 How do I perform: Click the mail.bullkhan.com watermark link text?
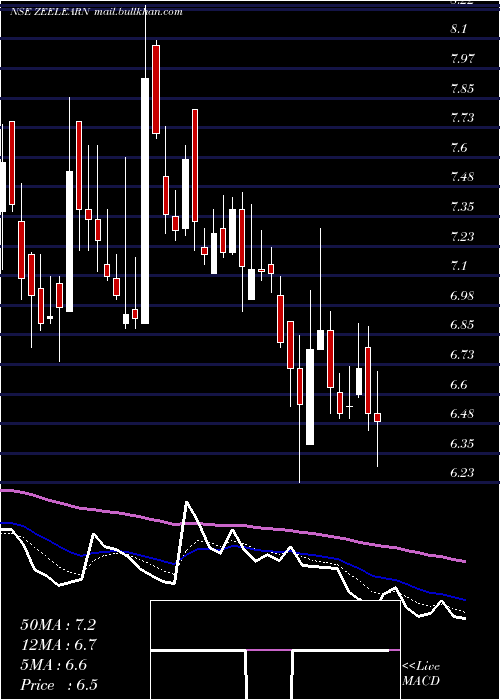click(139, 12)
